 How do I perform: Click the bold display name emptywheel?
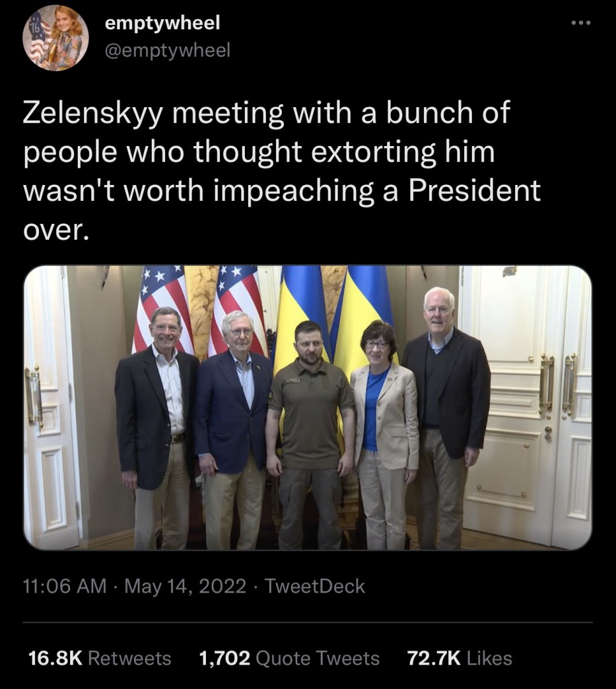pyautogui.click(x=162, y=23)
